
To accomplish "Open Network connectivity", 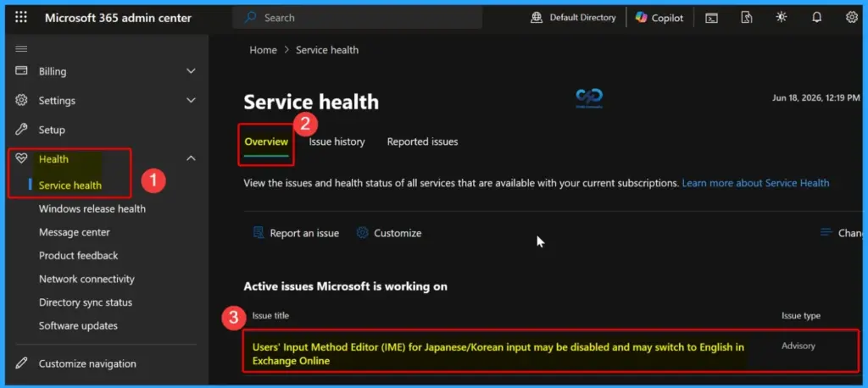I will pos(86,279).
